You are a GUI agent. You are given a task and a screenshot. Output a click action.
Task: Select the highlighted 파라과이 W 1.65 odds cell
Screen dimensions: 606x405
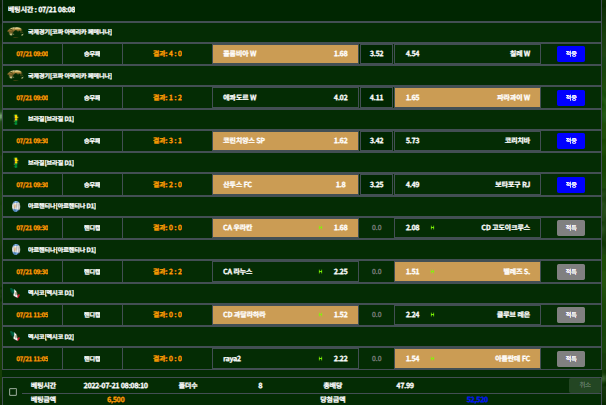468,98
